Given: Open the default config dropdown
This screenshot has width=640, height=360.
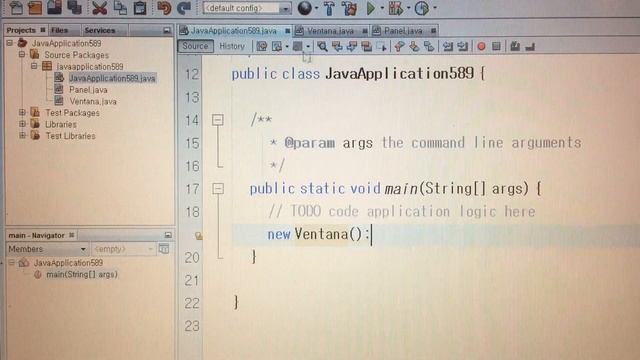Looking at the screenshot, I should click(x=247, y=8).
